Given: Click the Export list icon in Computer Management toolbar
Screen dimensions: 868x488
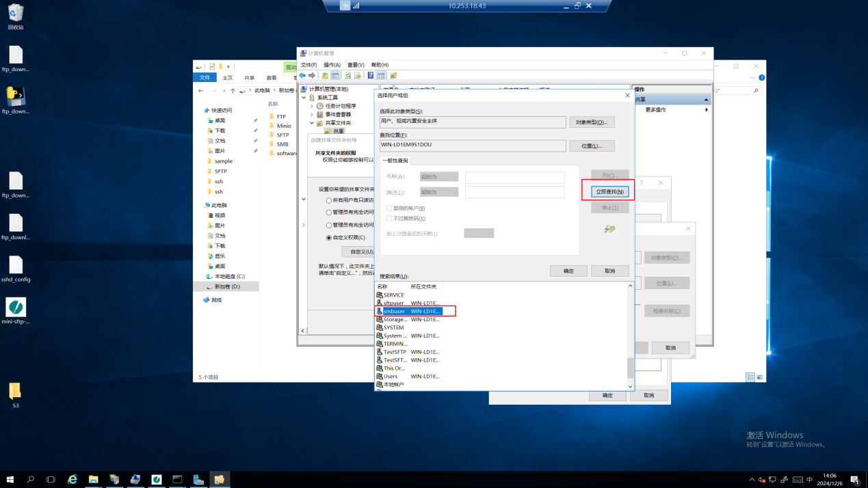Looking at the screenshot, I should coord(358,75).
